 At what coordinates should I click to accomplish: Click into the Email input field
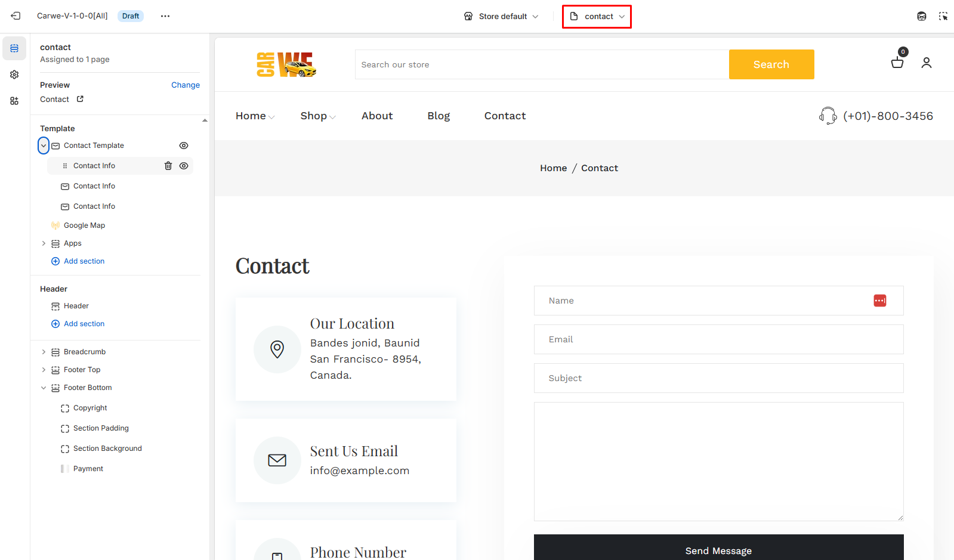click(718, 339)
